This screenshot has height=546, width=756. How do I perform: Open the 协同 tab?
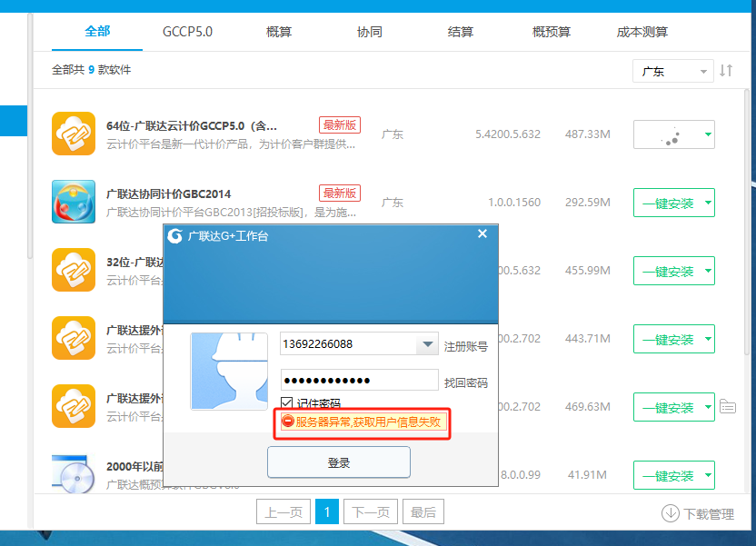369,32
